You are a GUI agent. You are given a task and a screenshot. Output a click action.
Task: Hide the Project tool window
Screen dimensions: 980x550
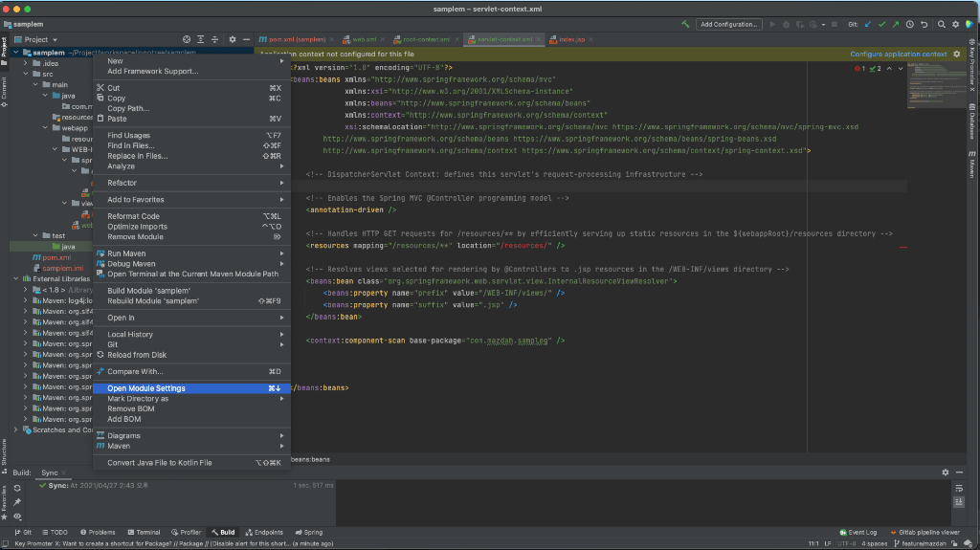click(246, 39)
